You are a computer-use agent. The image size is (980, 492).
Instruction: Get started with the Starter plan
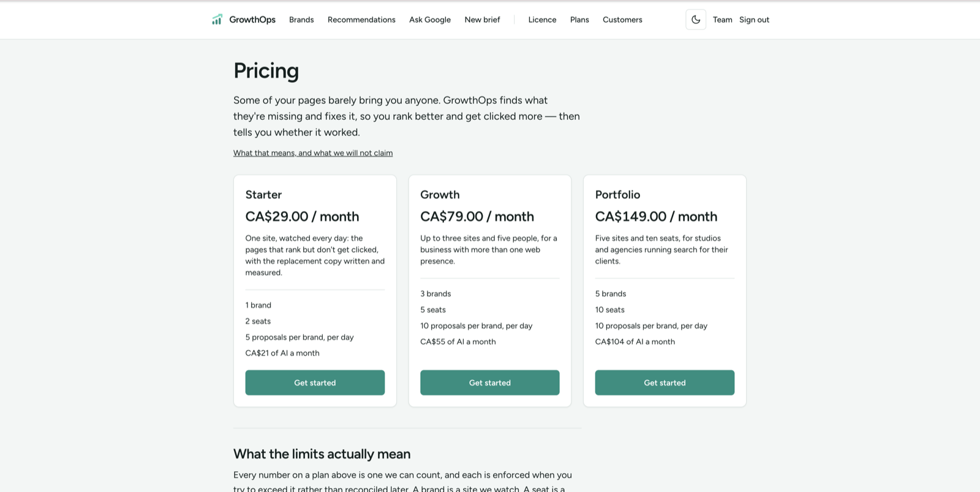(315, 382)
